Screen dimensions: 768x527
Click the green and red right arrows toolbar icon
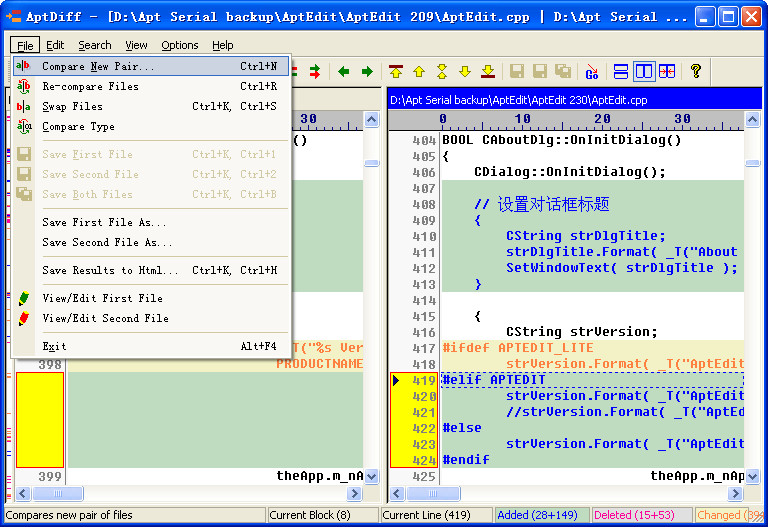click(314, 72)
